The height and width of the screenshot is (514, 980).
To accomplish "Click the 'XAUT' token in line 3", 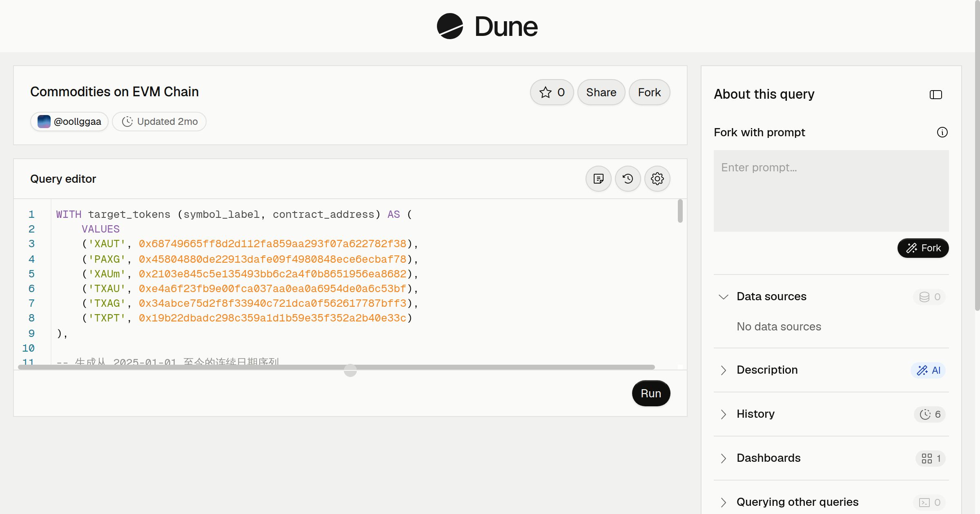I will (107, 244).
